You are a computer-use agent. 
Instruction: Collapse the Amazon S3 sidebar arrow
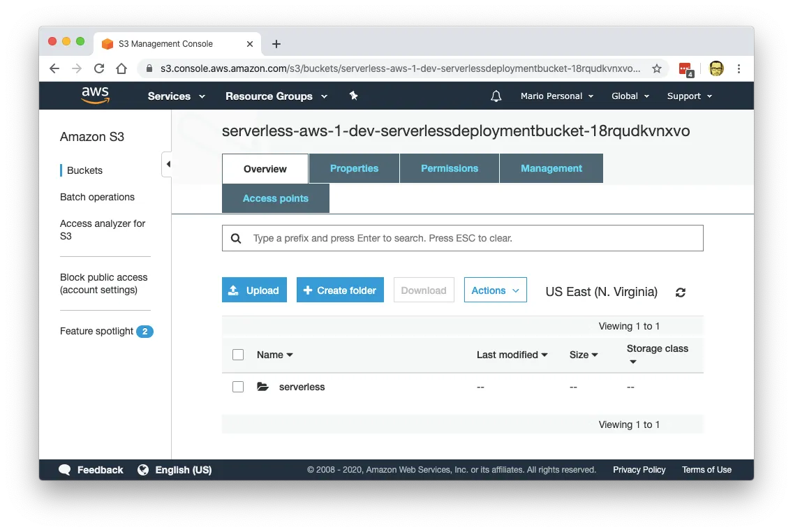click(168, 164)
